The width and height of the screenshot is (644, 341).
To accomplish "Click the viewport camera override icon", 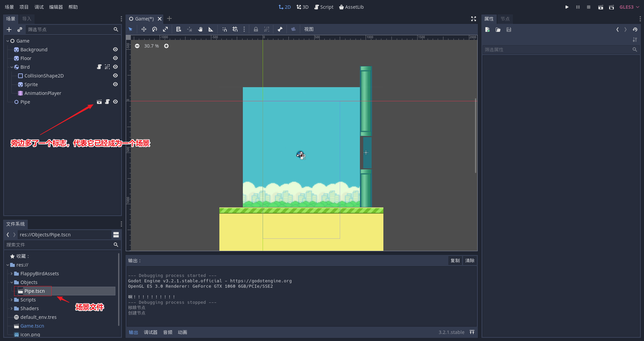I will pos(293,29).
